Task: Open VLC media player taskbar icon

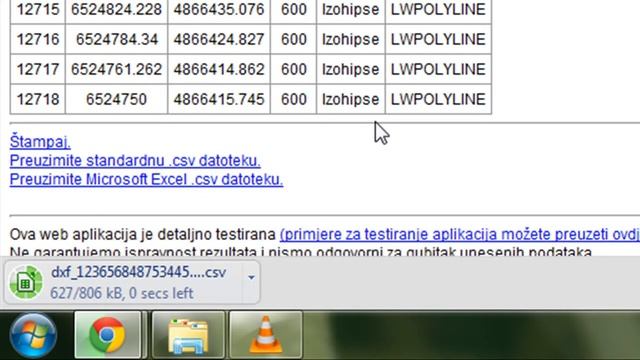Action: pyautogui.click(x=266, y=335)
